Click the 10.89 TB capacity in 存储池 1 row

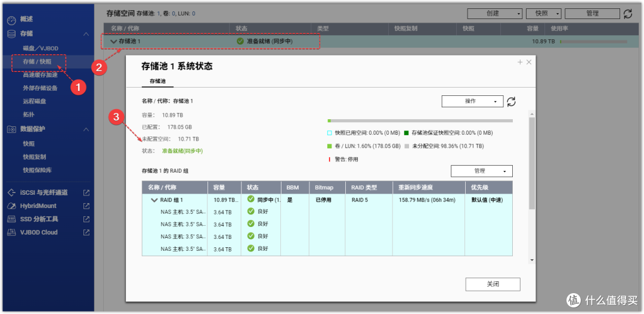click(x=543, y=42)
